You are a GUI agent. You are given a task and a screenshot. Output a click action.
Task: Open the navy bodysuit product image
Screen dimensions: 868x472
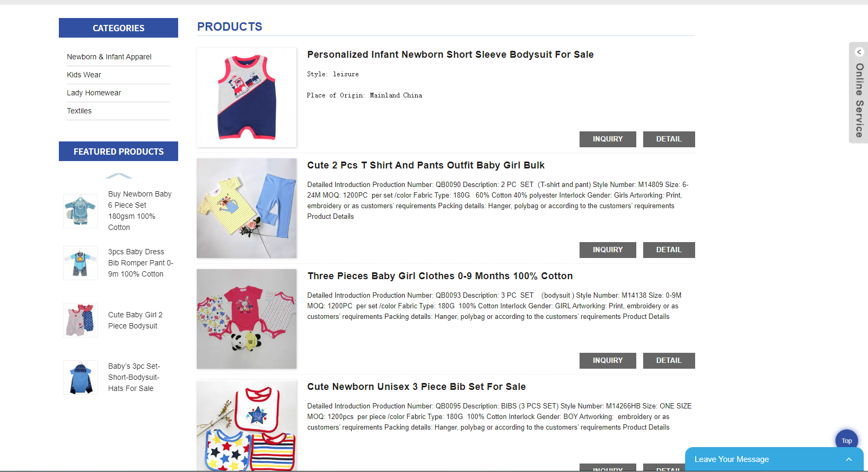pos(247,97)
